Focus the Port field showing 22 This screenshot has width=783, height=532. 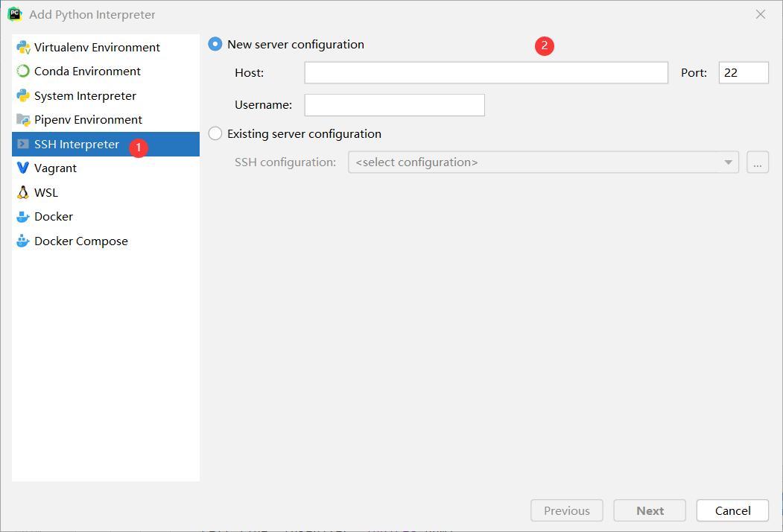744,73
